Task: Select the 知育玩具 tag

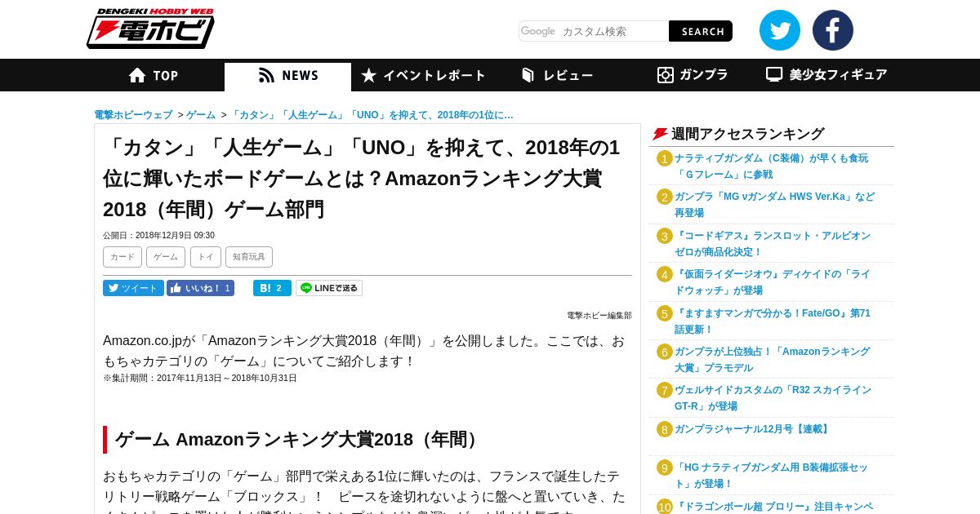Action: tap(249, 257)
